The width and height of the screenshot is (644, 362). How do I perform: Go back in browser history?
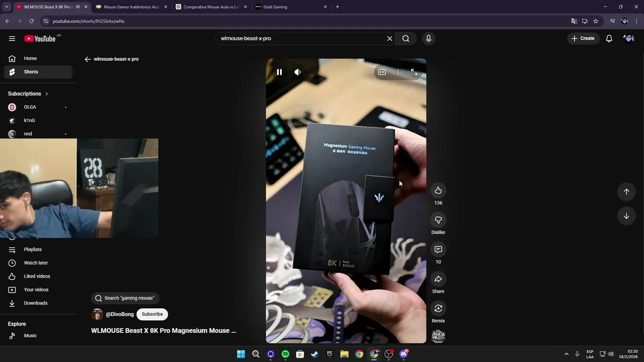pos(7,21)
